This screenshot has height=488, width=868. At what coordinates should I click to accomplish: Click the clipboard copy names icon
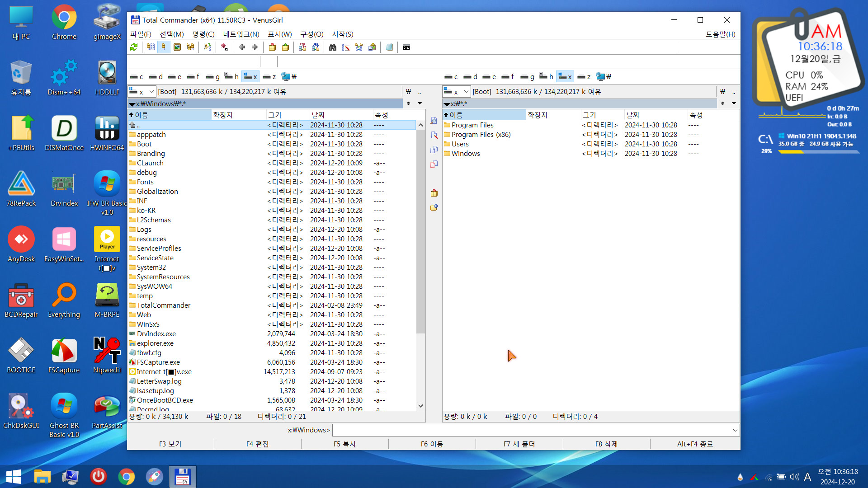pos(372,47)
